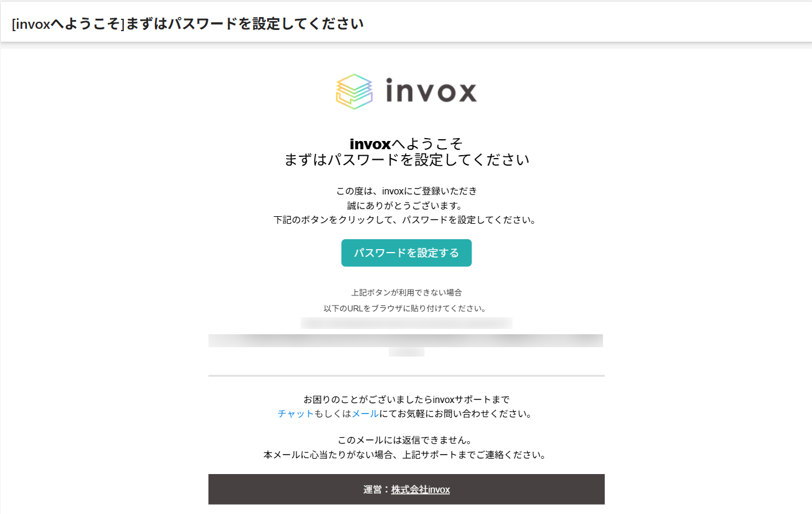The image size is (812, 514).
Task: Click the invoxへようこそ heading text
Action: click(406, 144)
